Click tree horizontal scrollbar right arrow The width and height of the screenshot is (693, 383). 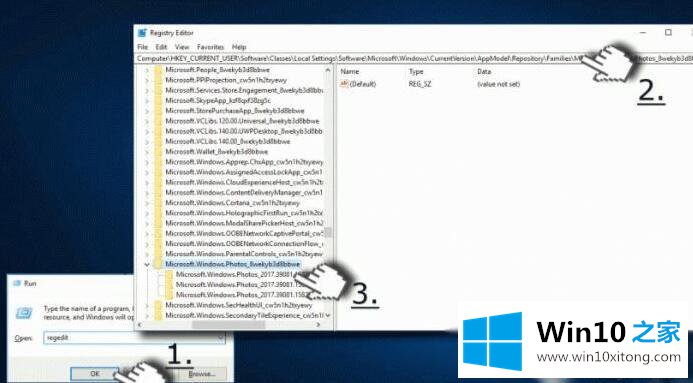(319, 325)
